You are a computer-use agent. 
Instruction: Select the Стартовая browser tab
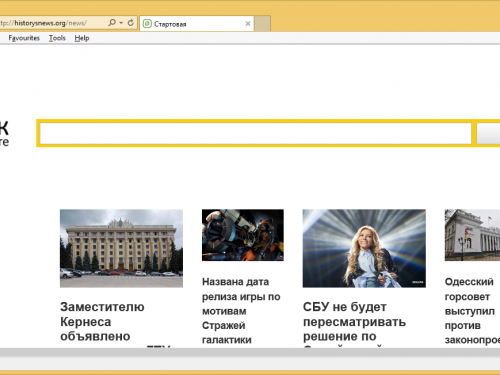coord(197,24)
